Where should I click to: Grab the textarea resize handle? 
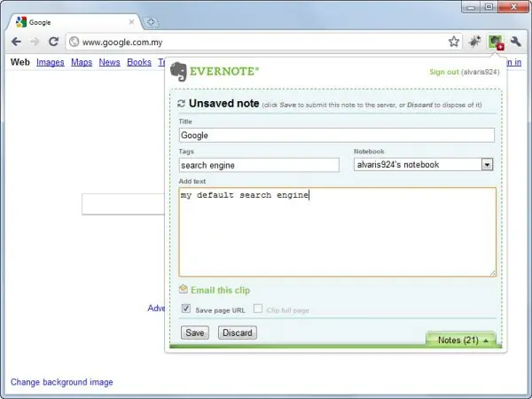493,273
